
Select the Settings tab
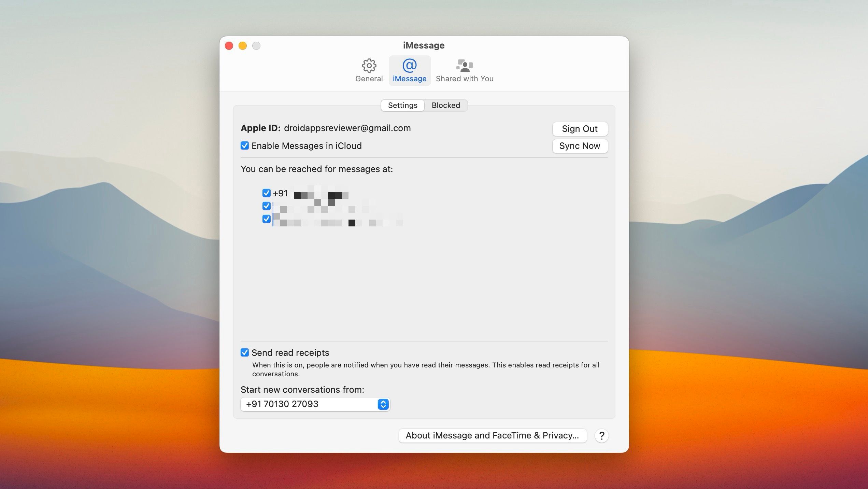402,105
